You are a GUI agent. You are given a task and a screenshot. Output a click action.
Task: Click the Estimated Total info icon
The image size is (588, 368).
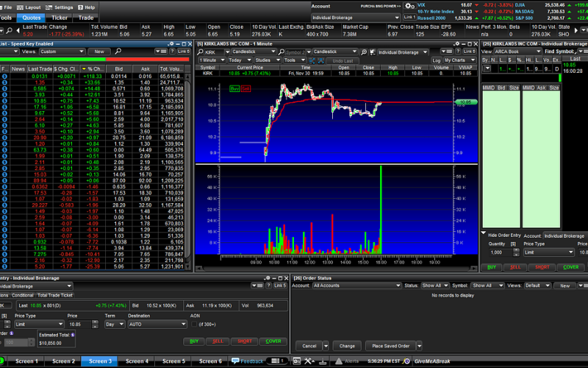pyautogui.click(x=72, y=335)
